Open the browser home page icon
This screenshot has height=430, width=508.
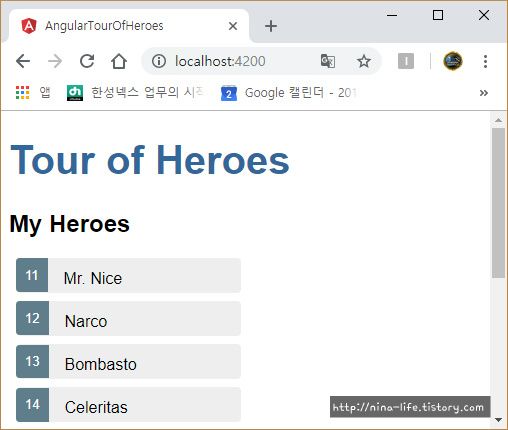pyautogui.click(x=119, y=61)
